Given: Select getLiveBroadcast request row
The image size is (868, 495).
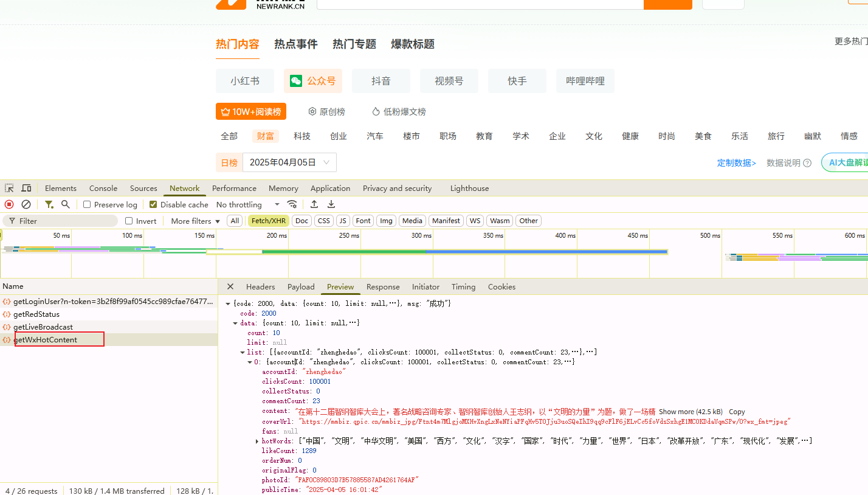Looking at the screenshot, I should click(109, 327).
